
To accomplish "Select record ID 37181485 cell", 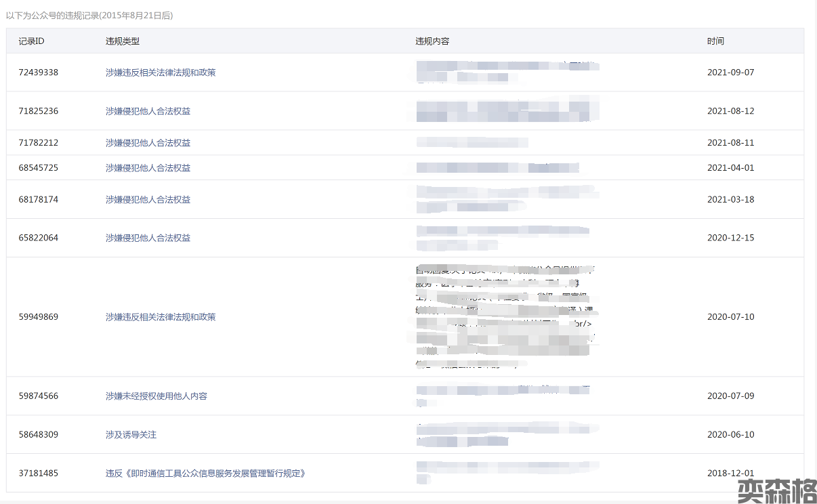I will 39,474.
